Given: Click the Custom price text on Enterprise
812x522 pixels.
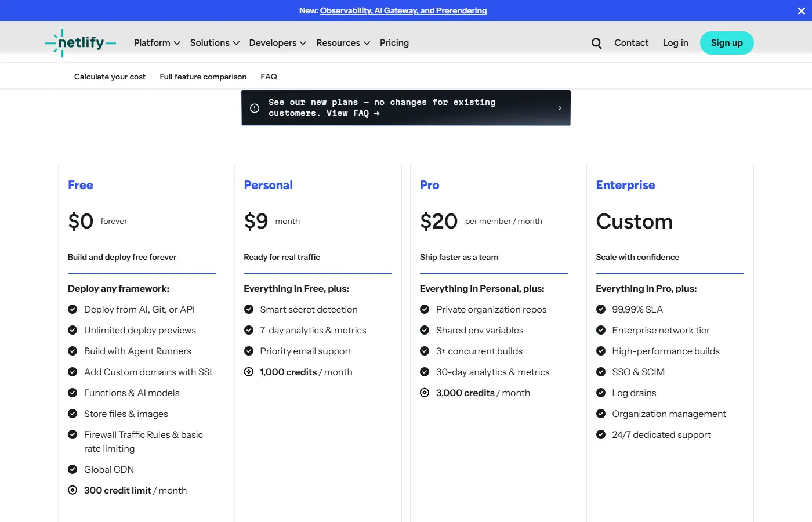Looking at the screenshot, I should pyautogui.click(x=635, y=221).
